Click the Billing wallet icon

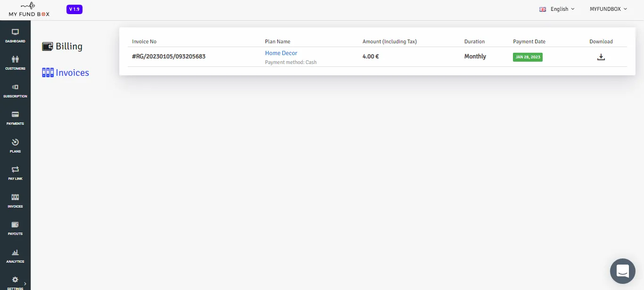click(x=48, y=46)
